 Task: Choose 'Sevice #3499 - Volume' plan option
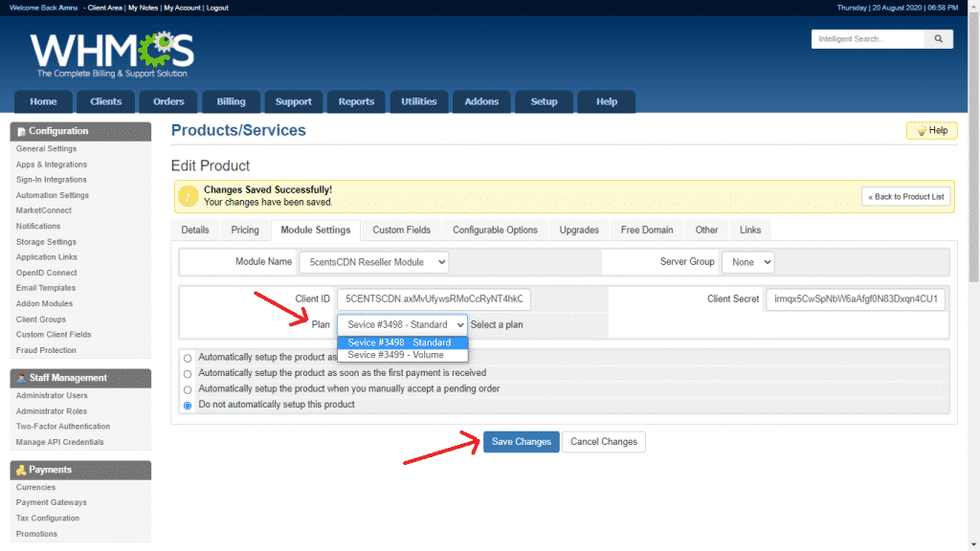pyautogui.click(x=403, y=355)
